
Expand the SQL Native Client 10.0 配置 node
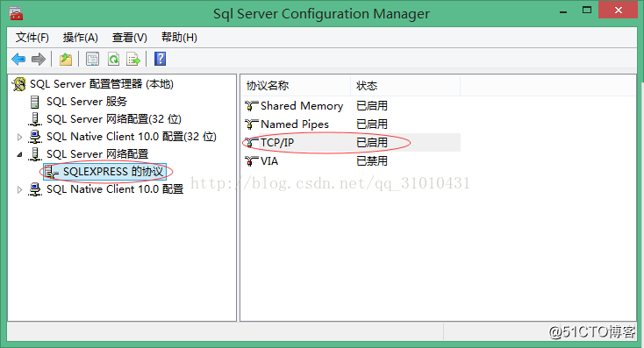19,189
